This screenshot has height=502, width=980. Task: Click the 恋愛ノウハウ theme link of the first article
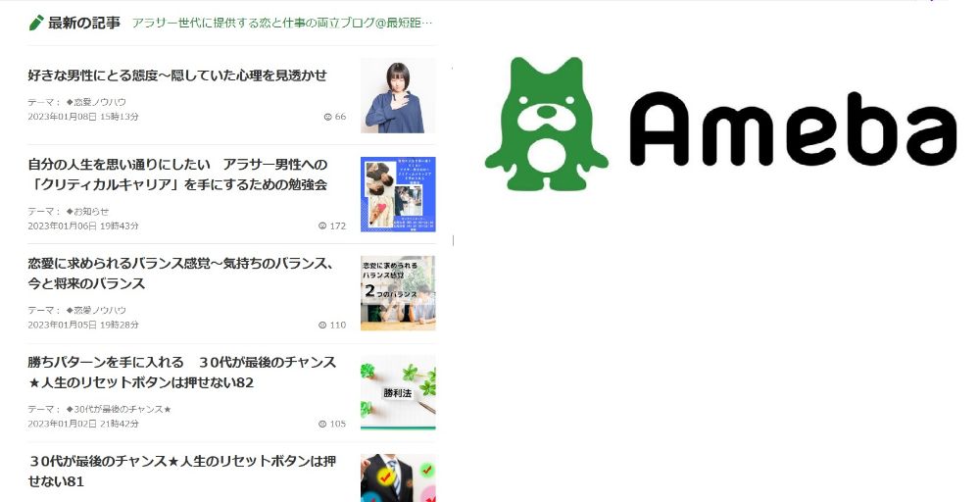click(x=96, y=102)
